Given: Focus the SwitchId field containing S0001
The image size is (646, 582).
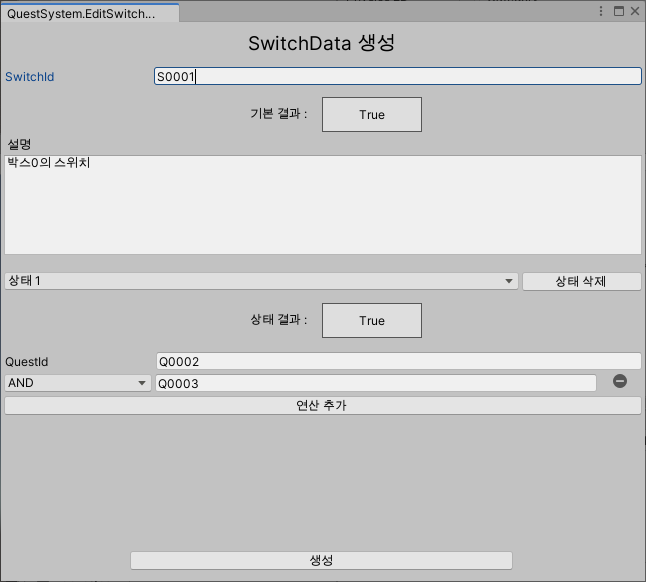Looking at the screenshot, I should point(397,76).
